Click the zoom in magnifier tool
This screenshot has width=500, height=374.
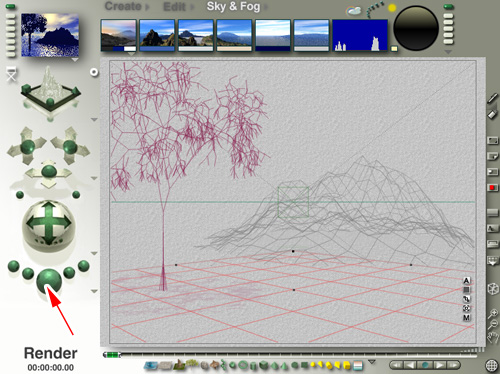493,314
